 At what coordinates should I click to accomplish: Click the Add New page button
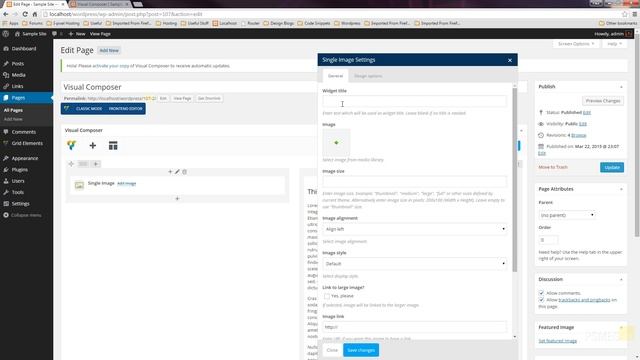coord(109,51)
